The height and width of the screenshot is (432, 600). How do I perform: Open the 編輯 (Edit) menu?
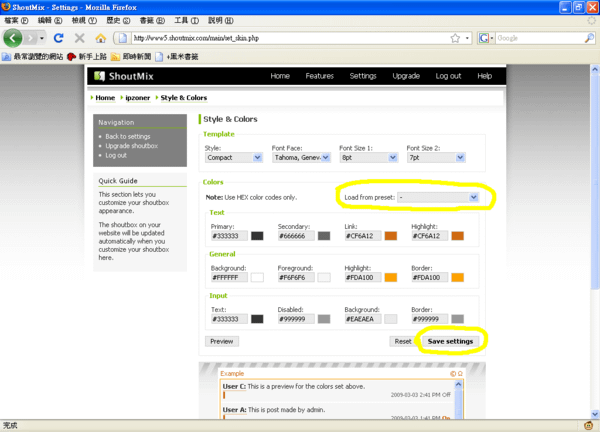point(50,21)
